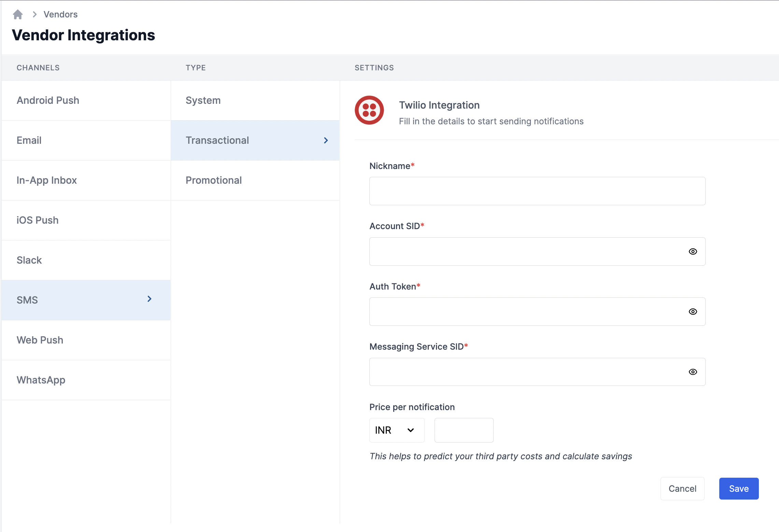The width and height of the screenshot is (779, 532).
Task: Select the Email channel
Action: click(29, 140)
